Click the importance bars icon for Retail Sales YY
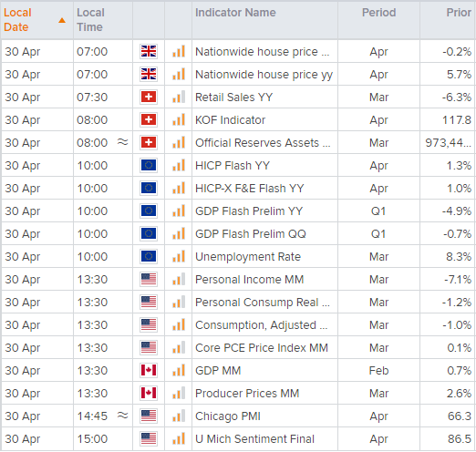 click(179, 97)
